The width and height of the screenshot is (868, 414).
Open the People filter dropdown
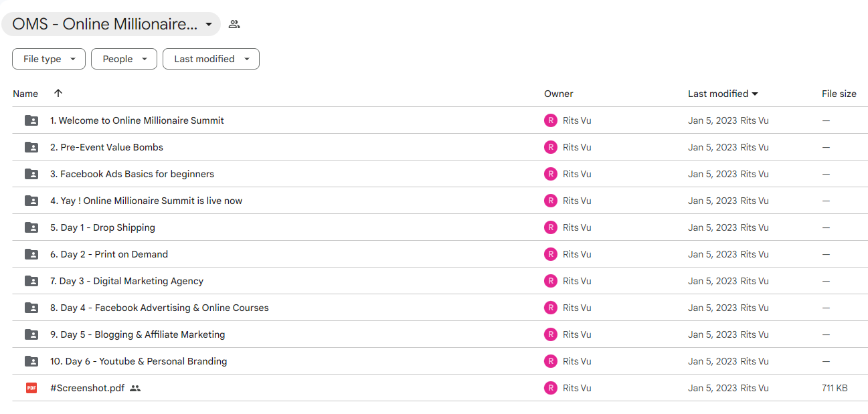point(124,59)
